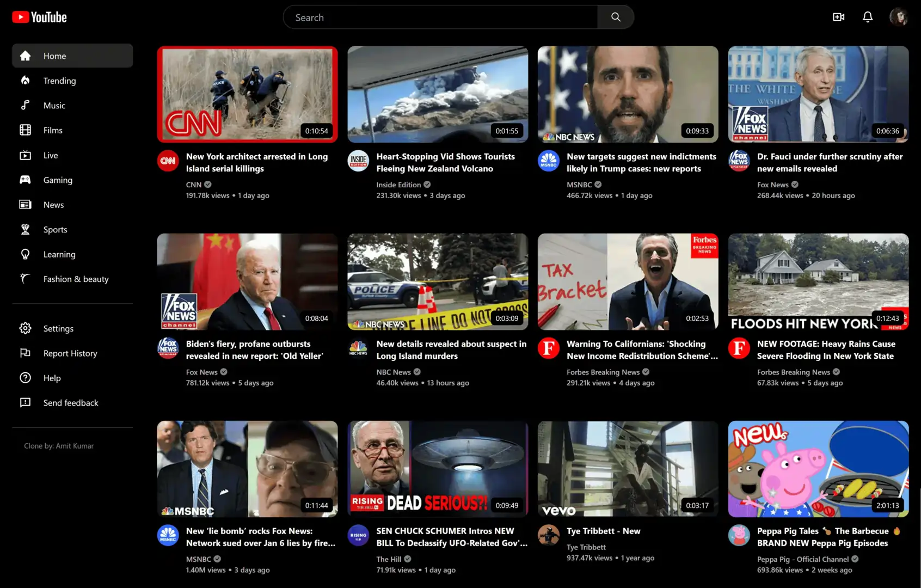Open Report History link
This screenshot has height=588, width=921.
pos(72,353)
